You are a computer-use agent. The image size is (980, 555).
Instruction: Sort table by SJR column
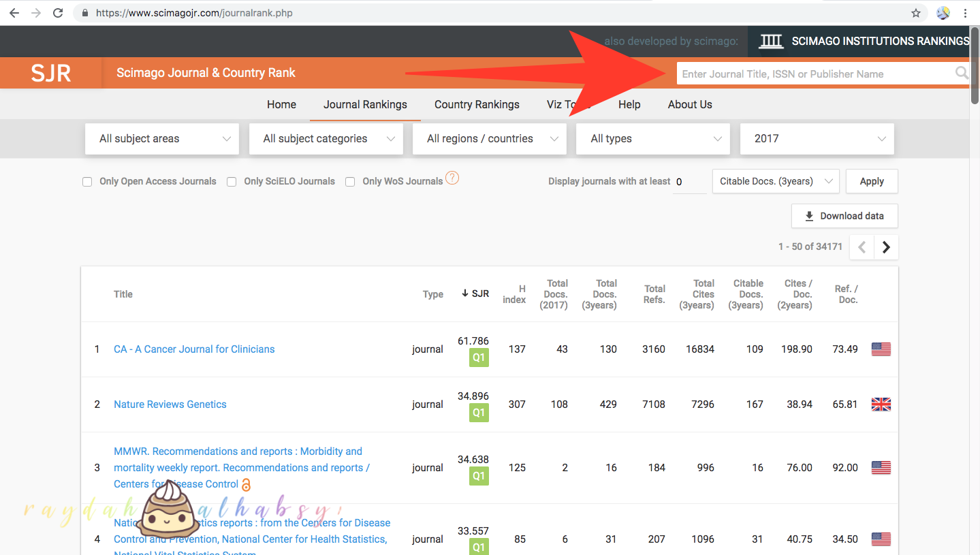click(475, 294)
